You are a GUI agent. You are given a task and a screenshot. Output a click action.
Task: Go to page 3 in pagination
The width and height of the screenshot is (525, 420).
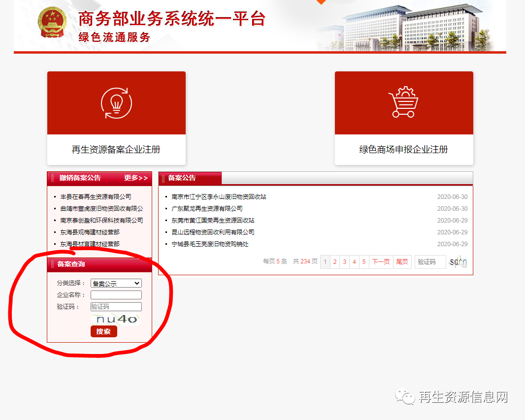pyautogui.click(x=344, y=261)
